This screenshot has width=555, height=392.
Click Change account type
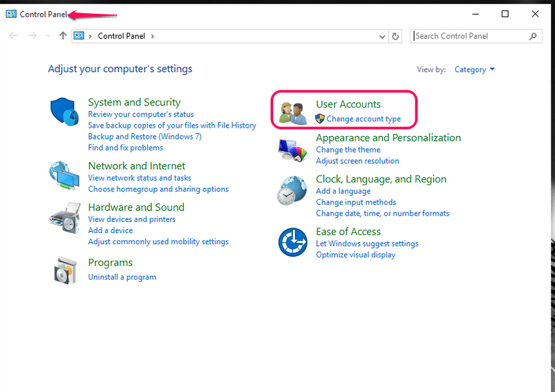coord(364,119)
